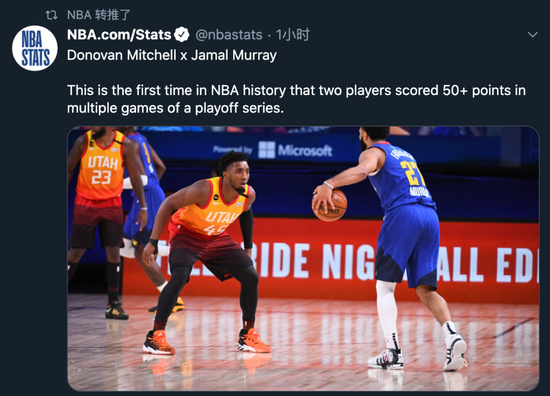The image size is (550, 396).
Task: Click the Microsoft logo in the photo
Action: (x=295, y=150)
